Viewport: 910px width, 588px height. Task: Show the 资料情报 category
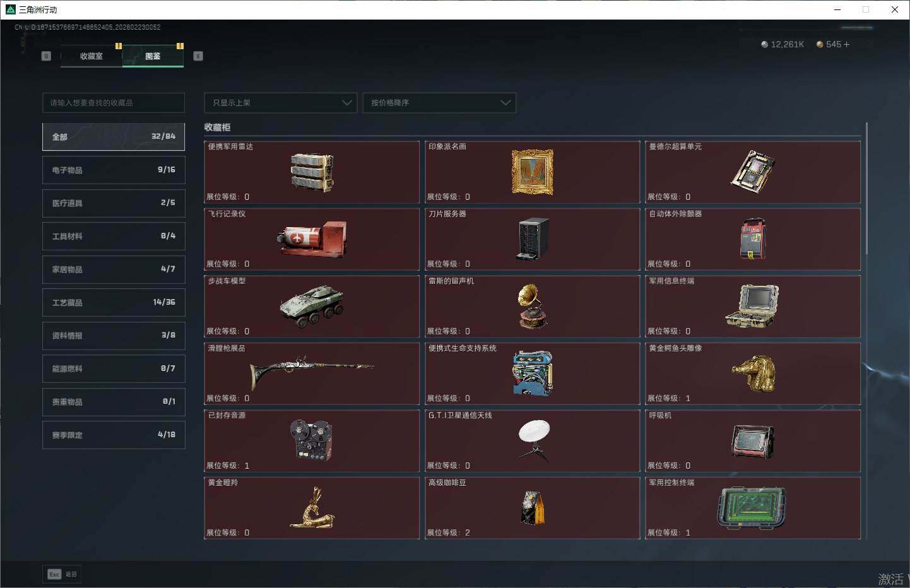click(114, 336)
